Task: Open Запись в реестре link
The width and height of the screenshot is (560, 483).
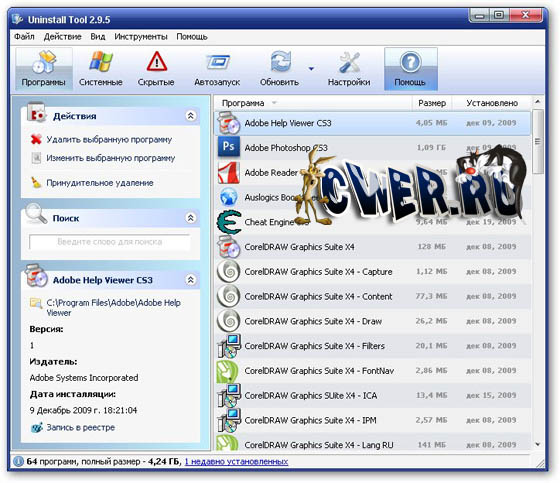Action: coord(81,427)
